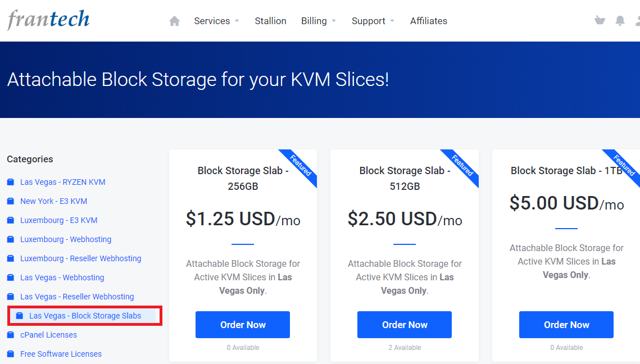Open Luxembourg - Reseller Webhosting category

[81, 258]
